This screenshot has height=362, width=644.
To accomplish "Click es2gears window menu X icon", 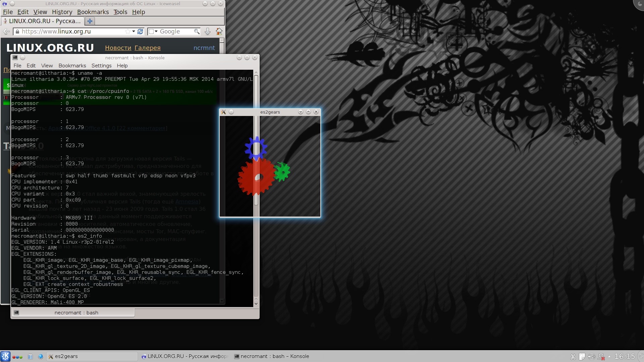I will [224, 112].
